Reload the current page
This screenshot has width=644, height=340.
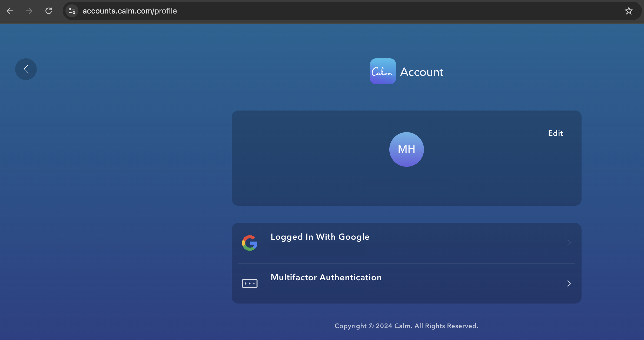[x=49, y=11]
